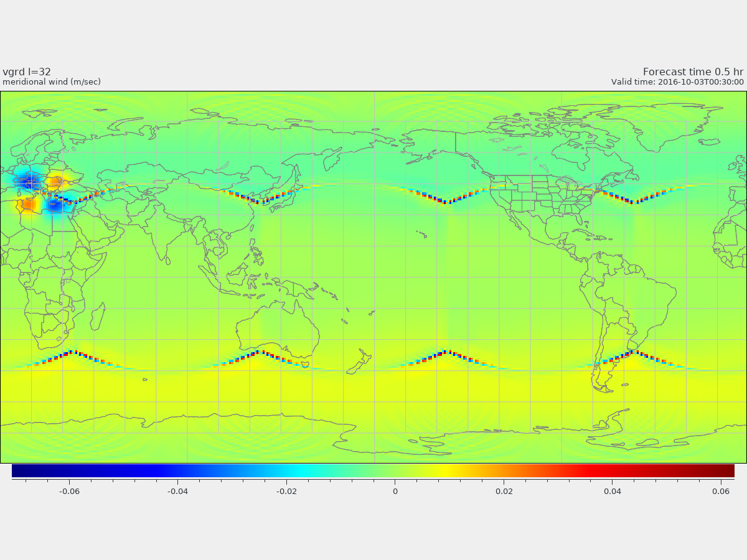Click the colorbar label '0.02'

[x=504, y=492]
